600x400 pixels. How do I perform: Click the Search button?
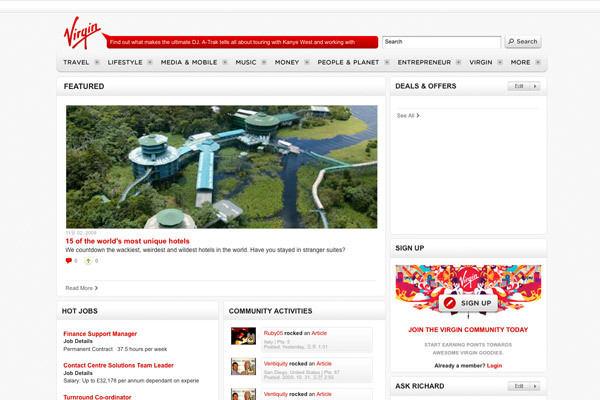click(523, 42)
